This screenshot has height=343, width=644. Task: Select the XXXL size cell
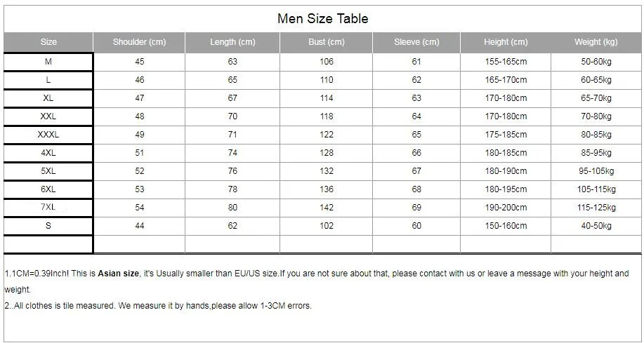click(x=48, y=135)
